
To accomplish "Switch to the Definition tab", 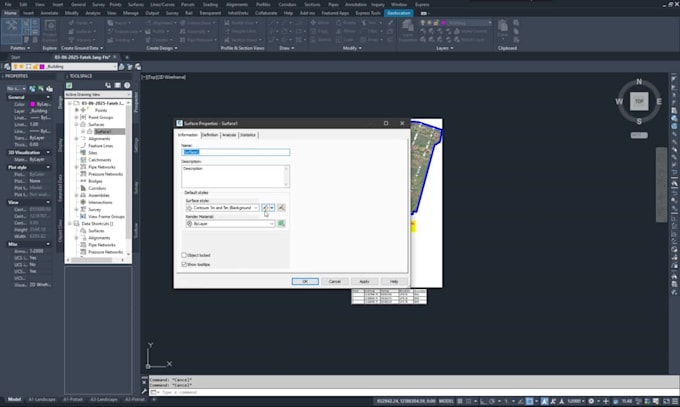I will click(x=210, y=135).
